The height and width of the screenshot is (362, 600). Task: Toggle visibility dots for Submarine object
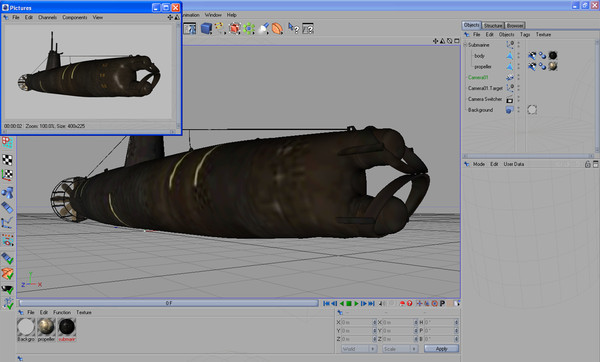pyautogui.click(x=519, y=44)
